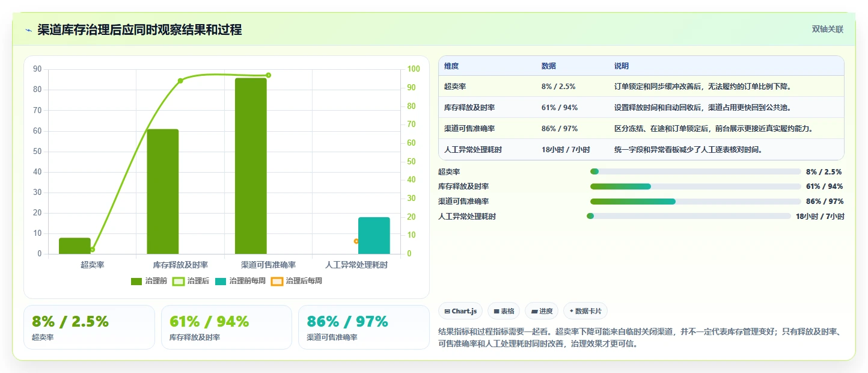Viewport: 868px width, 373px height.
Task: Click the orange point near 人工异常处理耗时
Action: coord(356,241)
